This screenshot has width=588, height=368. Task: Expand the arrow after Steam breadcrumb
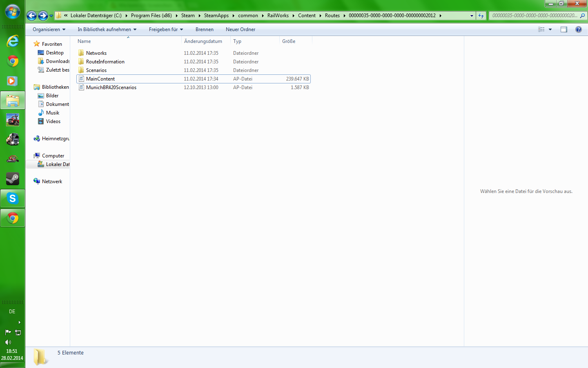coord(199,16)
